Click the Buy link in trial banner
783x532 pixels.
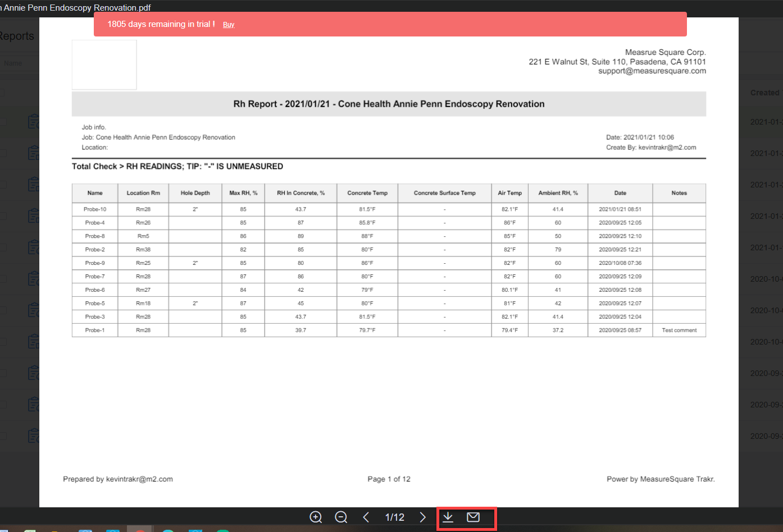[229, 25]
